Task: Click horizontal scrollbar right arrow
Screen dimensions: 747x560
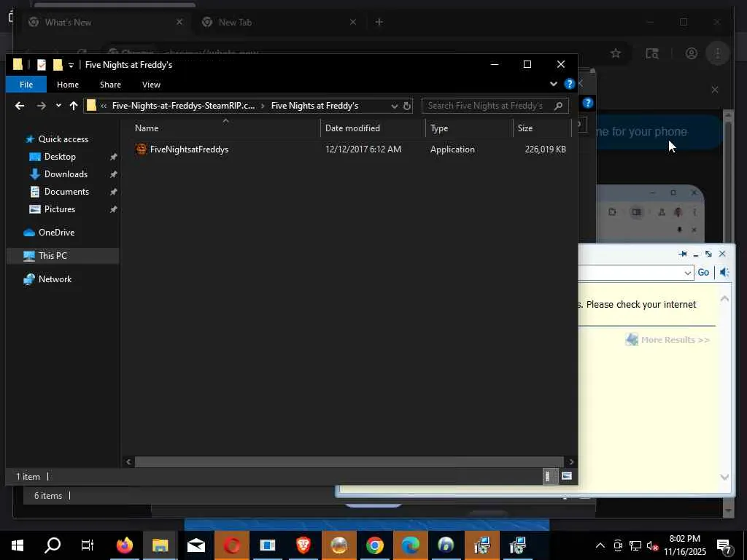Action: coord(571,462)
